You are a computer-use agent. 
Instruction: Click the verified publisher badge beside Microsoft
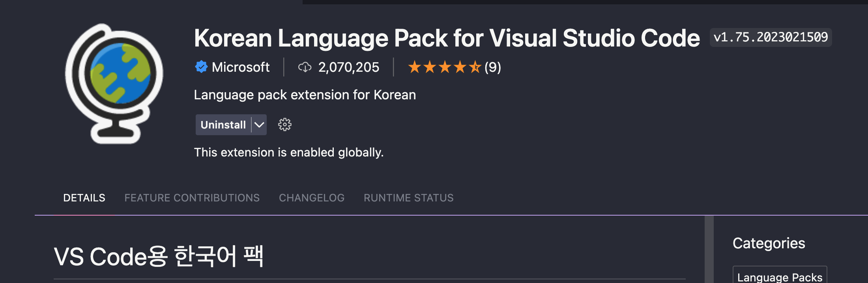(201, 67)
